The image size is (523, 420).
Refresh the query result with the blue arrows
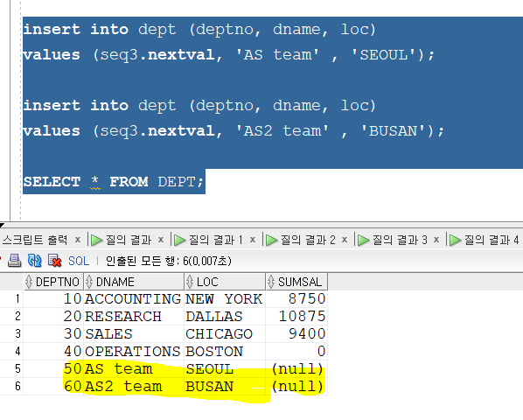coord(35,261)
